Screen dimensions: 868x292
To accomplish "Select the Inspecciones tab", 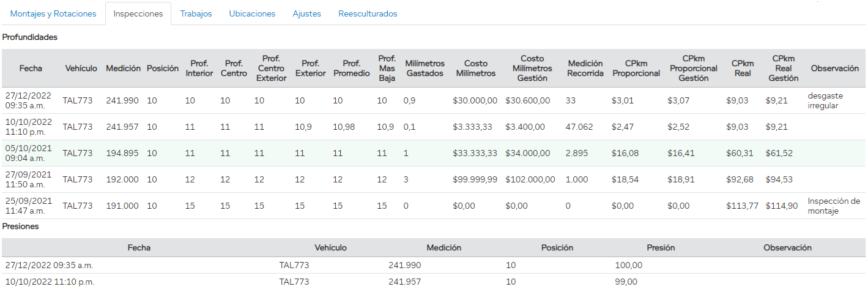I will (x=138, y=13).
